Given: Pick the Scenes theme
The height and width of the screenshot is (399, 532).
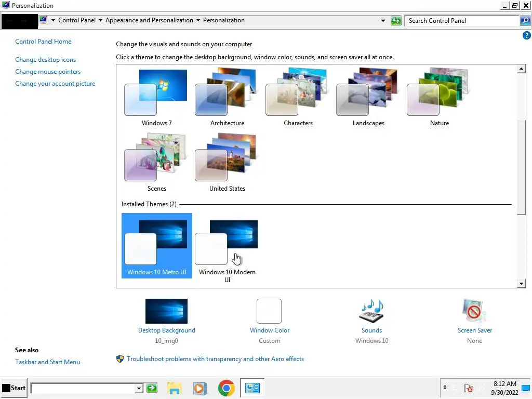Looking at the screenshot, I should pyautogui.click(x=156, y=163).
